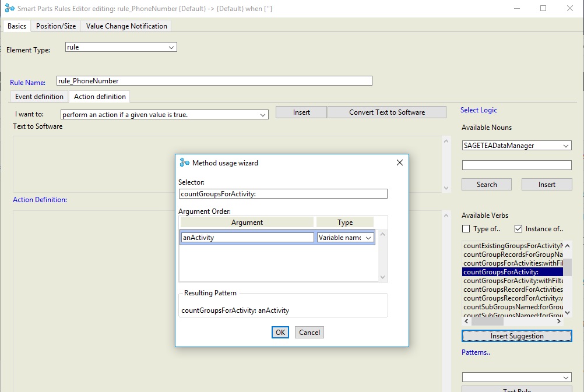Switch to the Event definition tab

click(39, 97)
